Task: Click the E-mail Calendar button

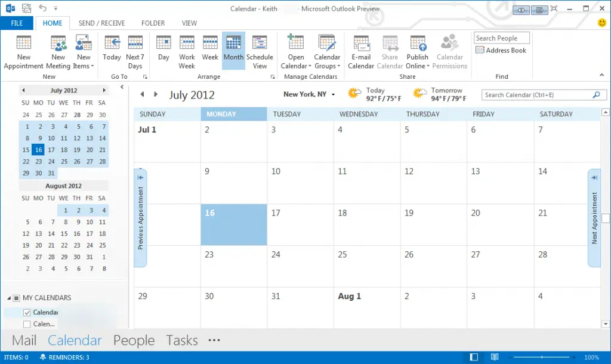Action: [361, 52]
